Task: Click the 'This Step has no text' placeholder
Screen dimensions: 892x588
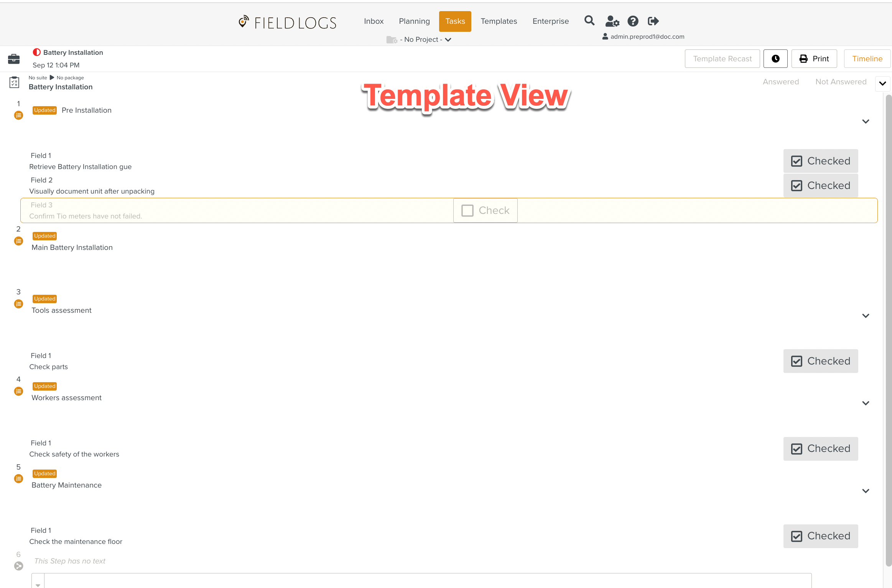Action: click(70, 561)
